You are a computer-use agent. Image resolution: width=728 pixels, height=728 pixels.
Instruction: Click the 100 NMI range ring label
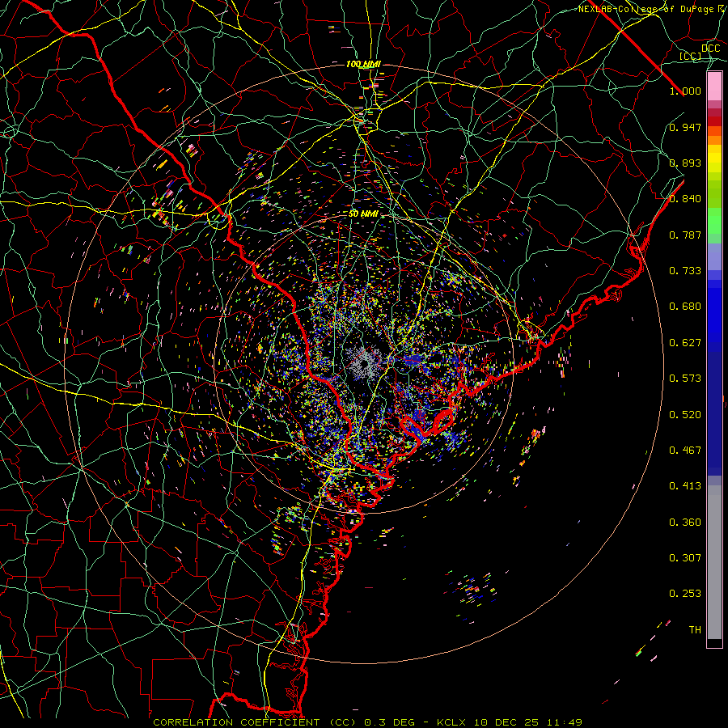(x=363, y=64)
